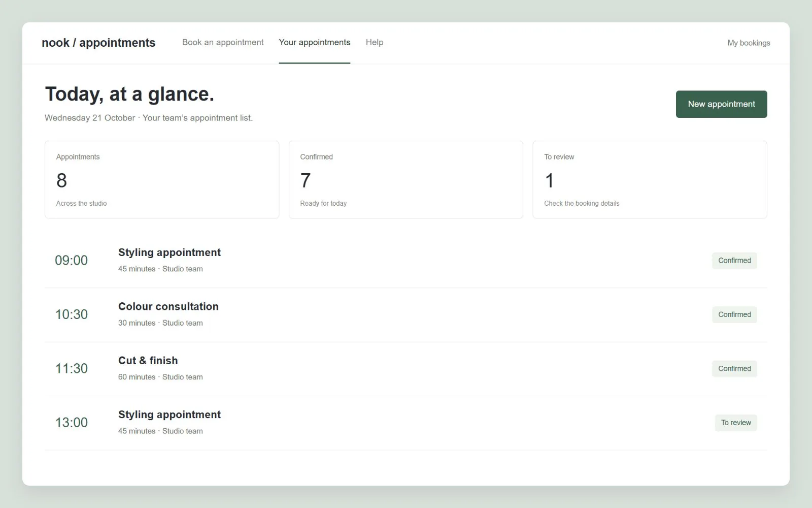
Task: Click the 'Today, at a glance.' heading
Action: 130,94
